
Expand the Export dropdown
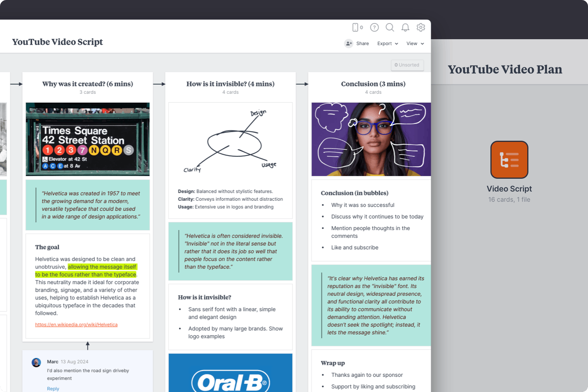click(388, 44)
